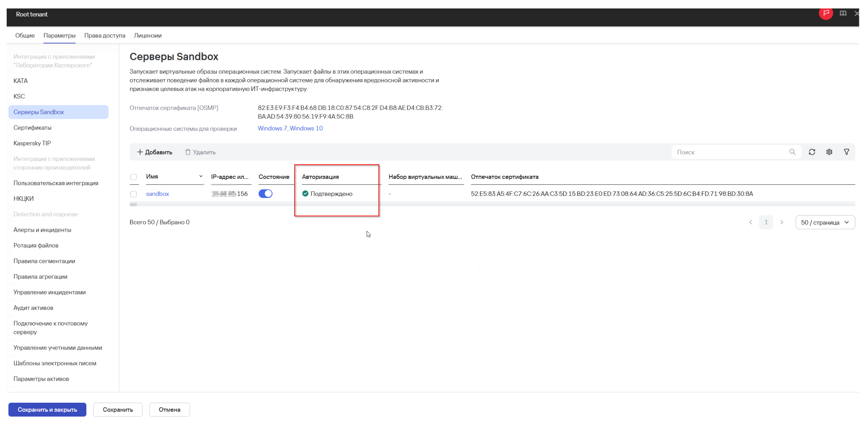
Task: Open the filter funnel icon
Action: coord(846,152)
